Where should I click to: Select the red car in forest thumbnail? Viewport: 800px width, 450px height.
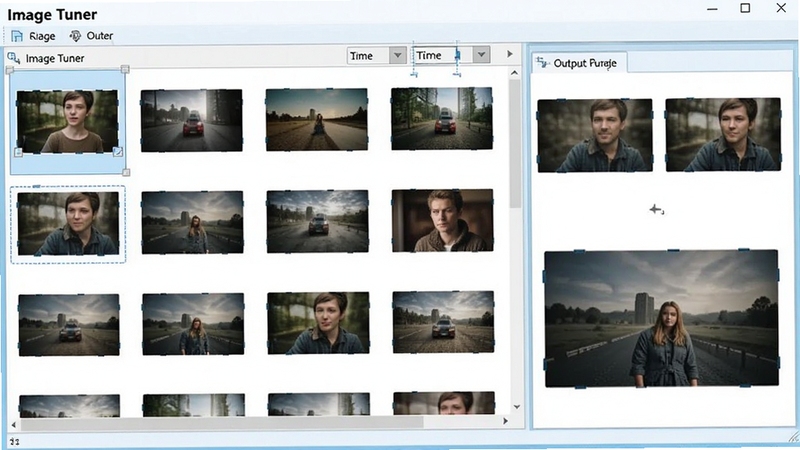click(442, 118)
